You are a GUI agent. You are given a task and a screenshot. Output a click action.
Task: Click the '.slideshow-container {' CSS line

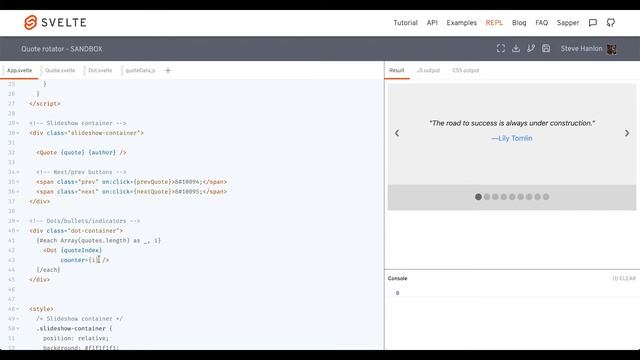coord(74,329)
